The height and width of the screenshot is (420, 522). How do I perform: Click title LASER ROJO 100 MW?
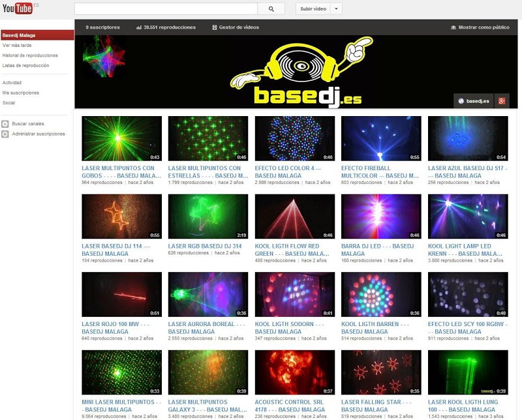point(115,327)
